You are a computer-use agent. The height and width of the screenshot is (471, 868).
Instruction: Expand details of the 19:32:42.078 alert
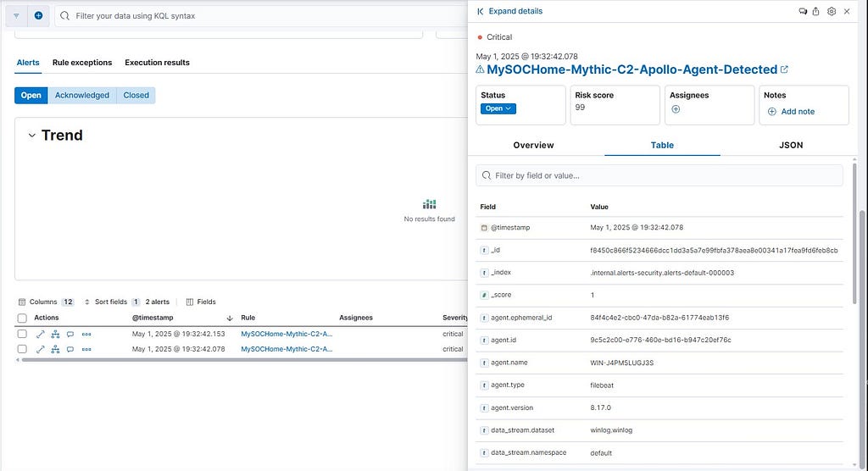[x=41, y=349]
